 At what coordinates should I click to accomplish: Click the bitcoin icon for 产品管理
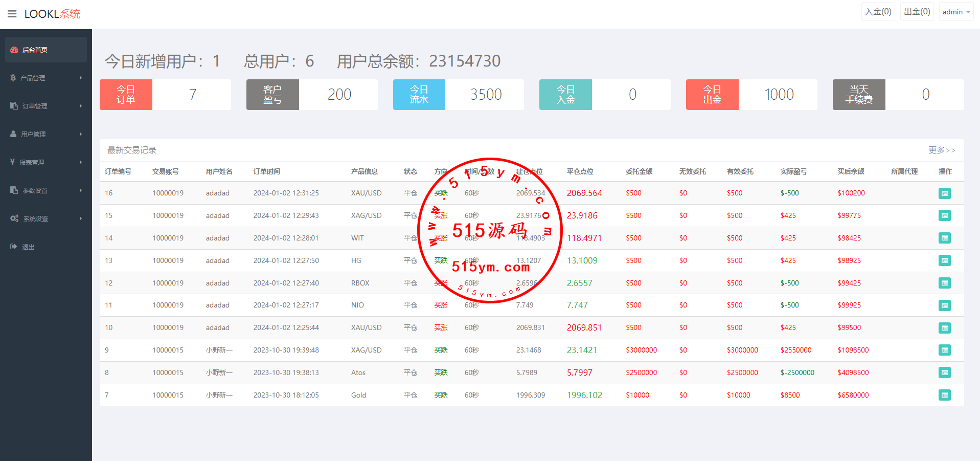(x=13, y=78)
